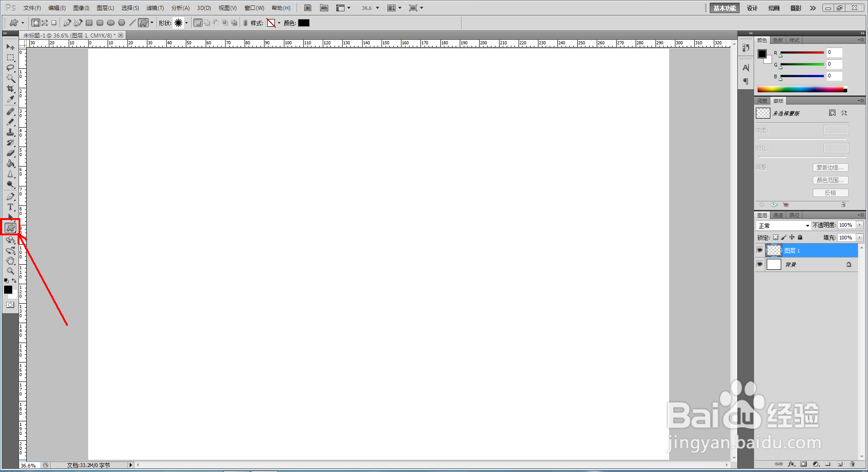Open the 文件(F) menu
The width and height of the screenshot is (868, 472).
pos(32,8)
